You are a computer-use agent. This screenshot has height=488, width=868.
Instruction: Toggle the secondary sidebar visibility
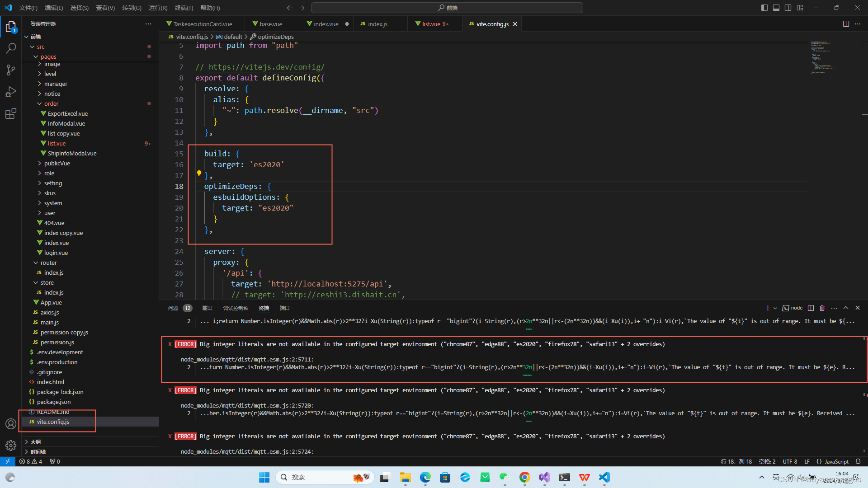tap(788, 7)
